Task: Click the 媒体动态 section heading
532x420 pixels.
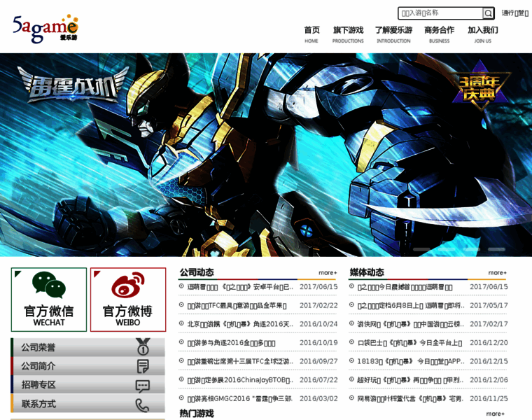Action: pyautogui.click(x=367, y=272)
